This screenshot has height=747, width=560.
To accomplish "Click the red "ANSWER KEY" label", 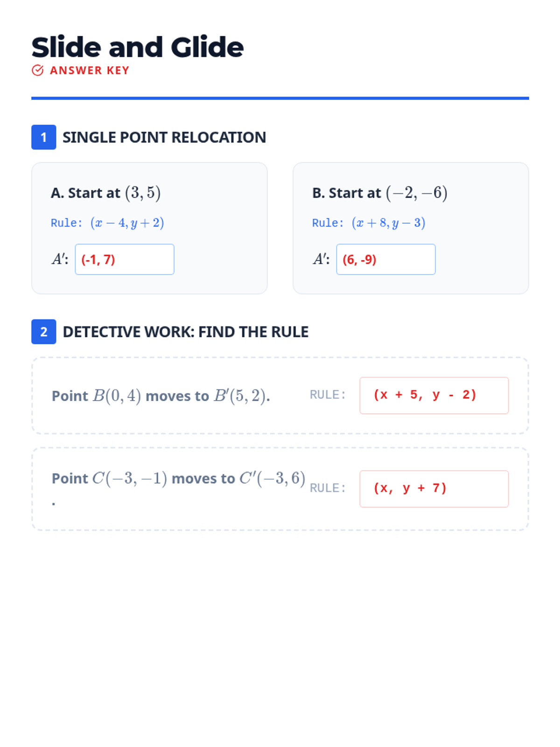I will pyautogui.click(x=90, y=70).
